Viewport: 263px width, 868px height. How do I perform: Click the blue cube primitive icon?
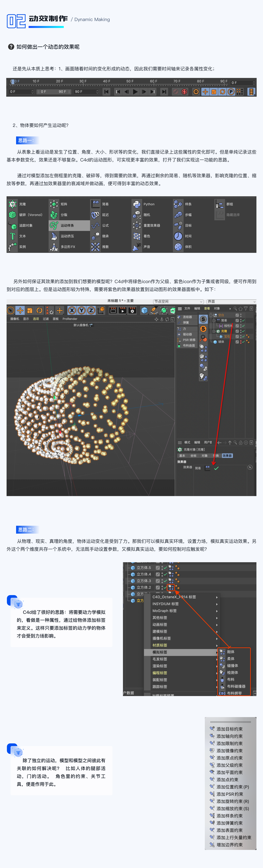click(x=144, y=310)
